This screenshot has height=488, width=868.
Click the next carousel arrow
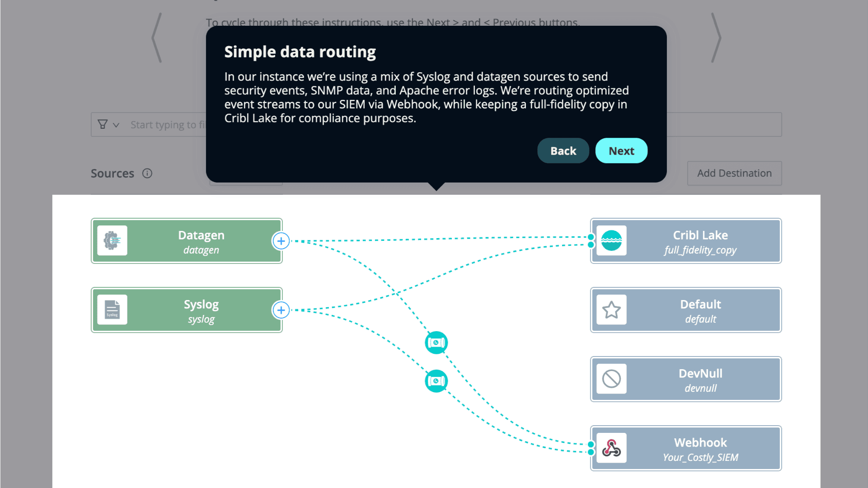[715, 38]
